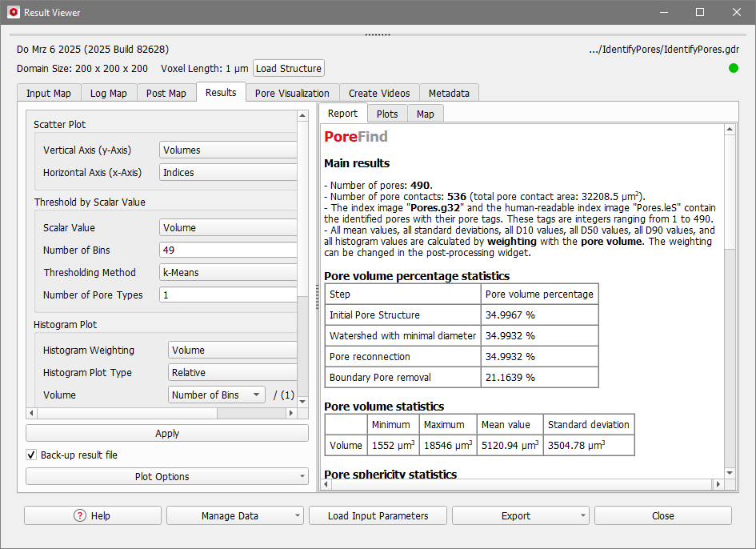This screenshot has height=549, width=756.
Task: Open the Vertical Axis Volumes dropdown
Action: pyautogui.click(x=228, y=150)
